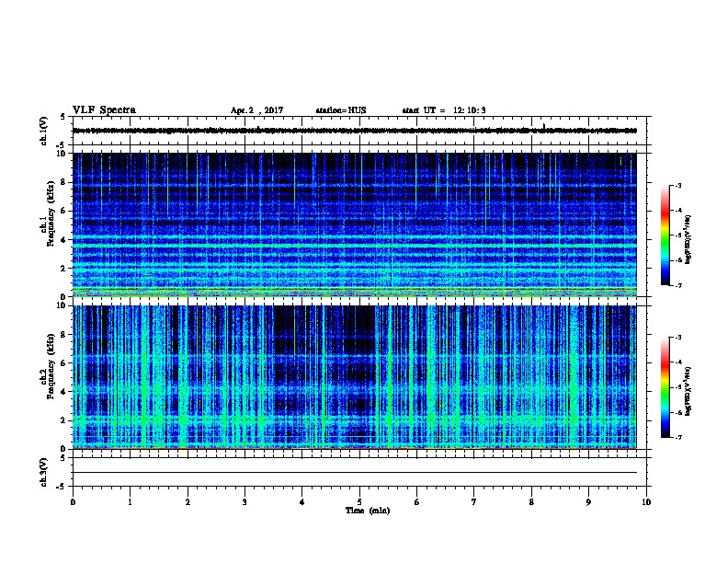Click the 'Time (min)' axis label

[x=368, y=511]
